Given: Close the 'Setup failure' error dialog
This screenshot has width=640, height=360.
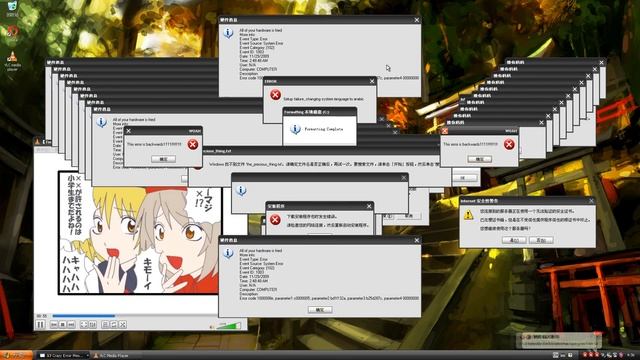Looking at the screenshot, I should tap(371, 81).
